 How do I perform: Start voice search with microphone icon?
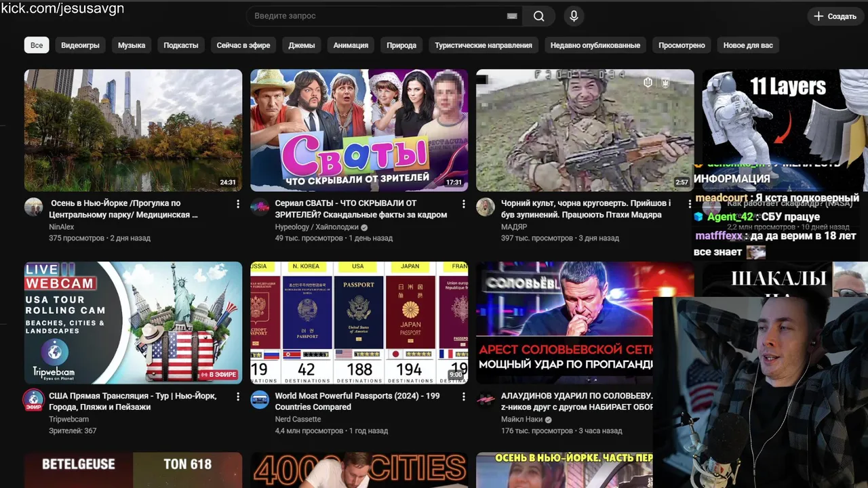pos(574,16)
